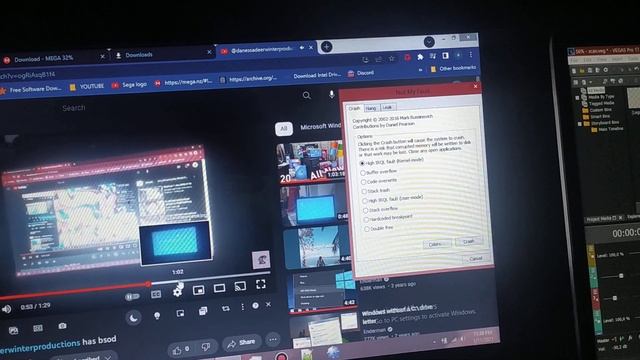Open the more actions ellipsis next to Share
This screenshot has height=360, width=640.
273,339
